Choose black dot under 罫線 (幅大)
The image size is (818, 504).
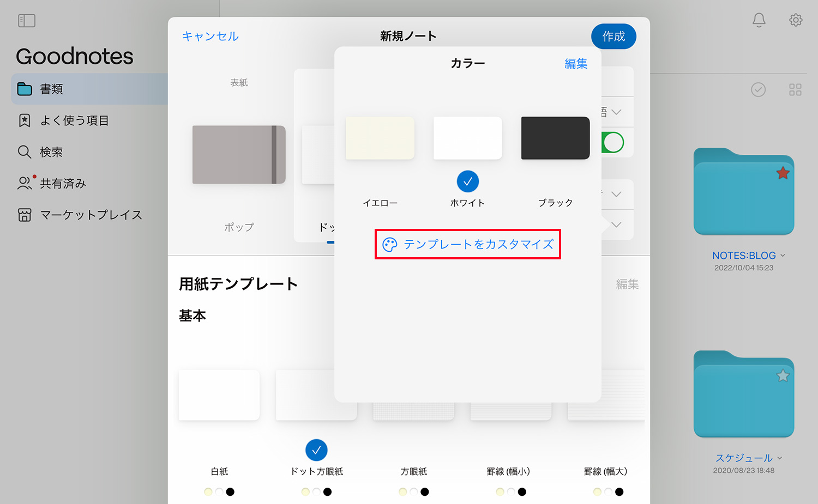click(619, 492)
